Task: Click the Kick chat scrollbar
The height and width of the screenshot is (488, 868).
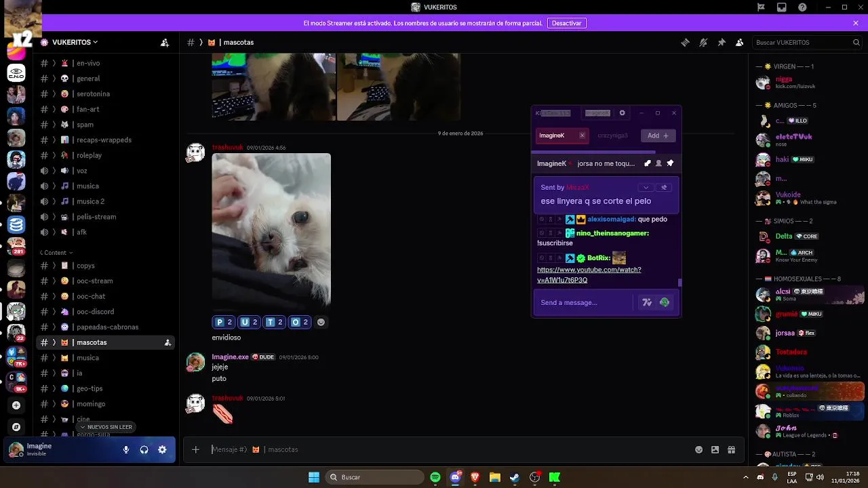Action: pyautogui.click(x=679, y=283)
